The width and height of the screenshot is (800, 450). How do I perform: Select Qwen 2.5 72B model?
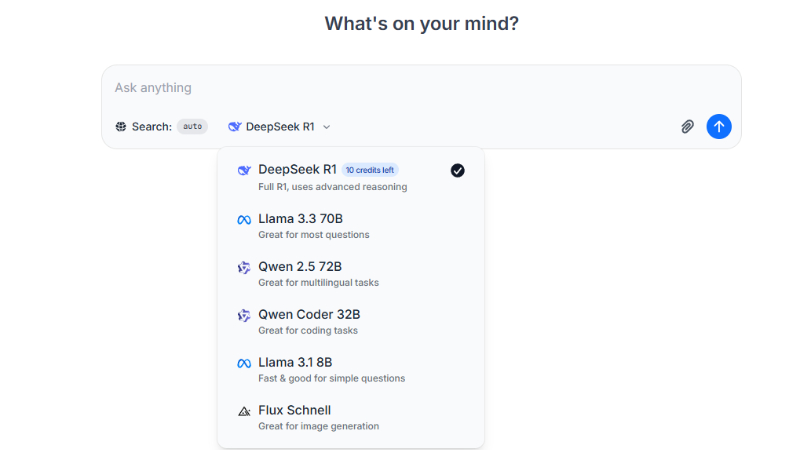[351, 274]
